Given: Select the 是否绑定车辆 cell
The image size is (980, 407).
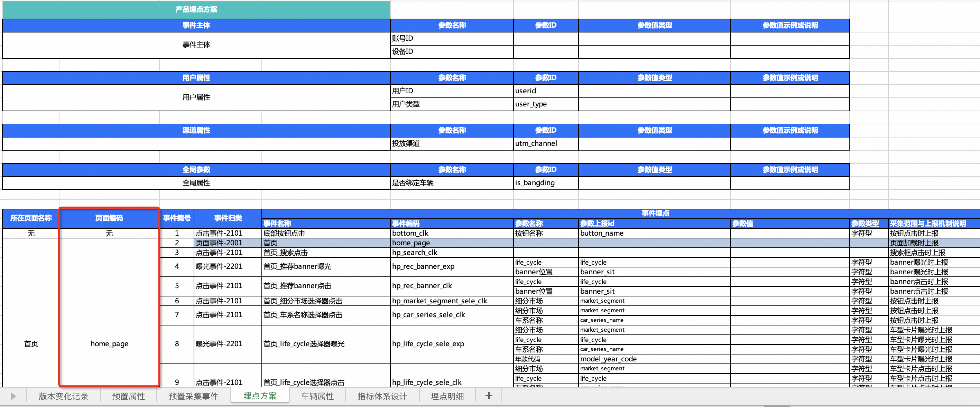Looking at the screenshot, I should (452, 183).
